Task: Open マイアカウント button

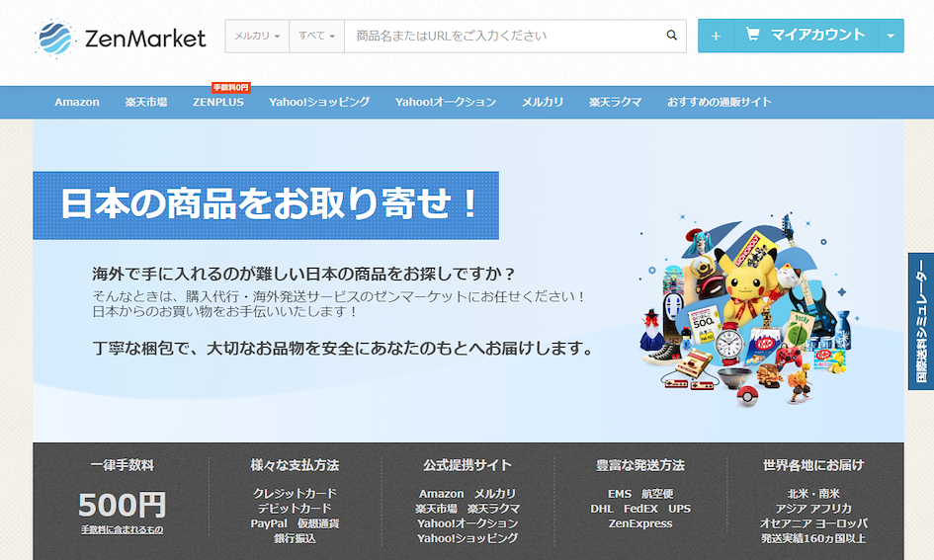Action: pyautogui.click(x=806, y=36)
